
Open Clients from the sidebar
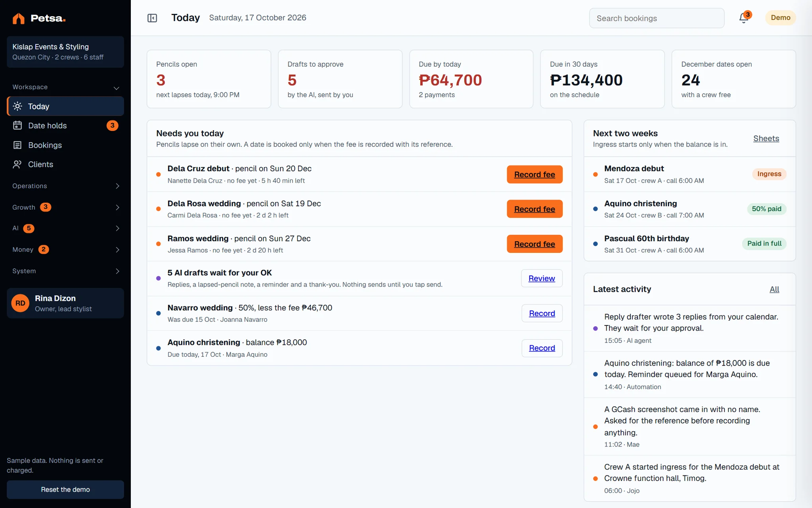65,164
